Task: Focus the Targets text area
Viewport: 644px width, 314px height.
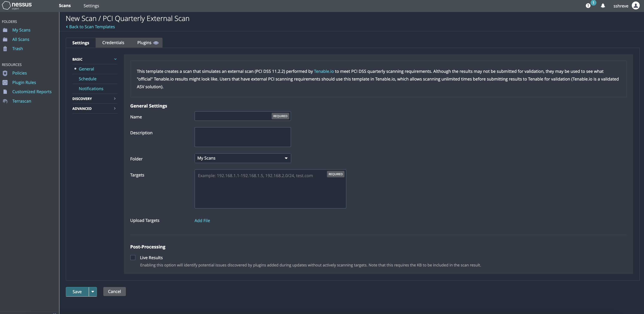Action: (x=270, y=189)
